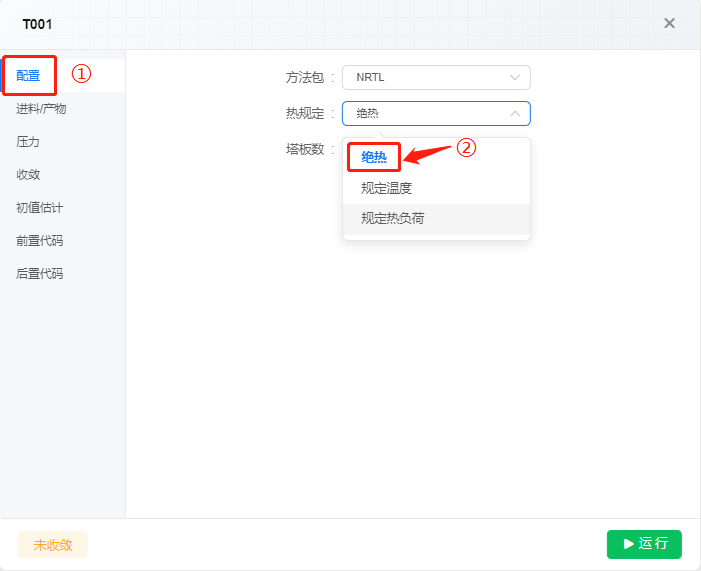Viewport: 701px width, 571px height.
Task: Click the 未收敛 status badge
Action: coord(53,545)
